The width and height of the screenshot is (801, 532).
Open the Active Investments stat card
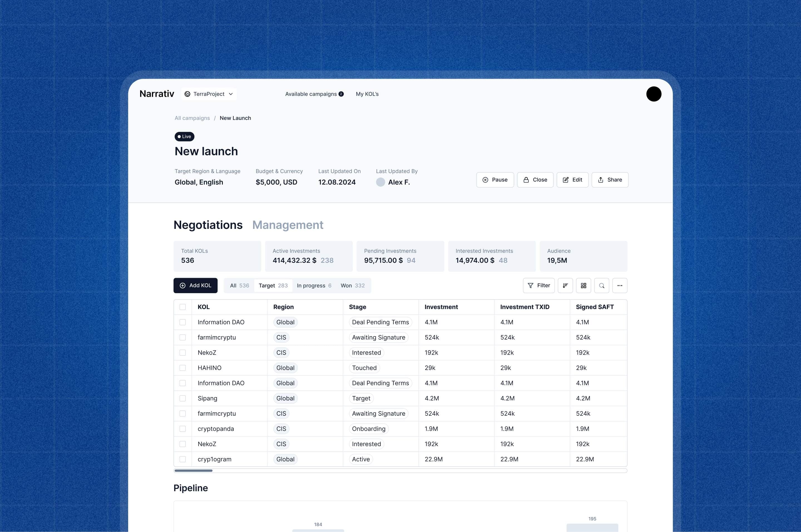click(309, 256)
